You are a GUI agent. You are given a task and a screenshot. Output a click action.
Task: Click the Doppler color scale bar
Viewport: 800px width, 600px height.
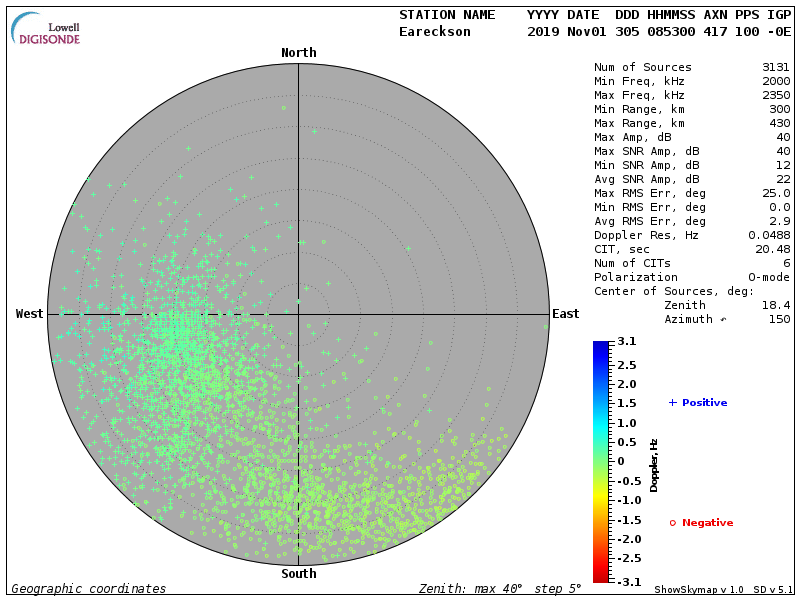click(600, 461)
